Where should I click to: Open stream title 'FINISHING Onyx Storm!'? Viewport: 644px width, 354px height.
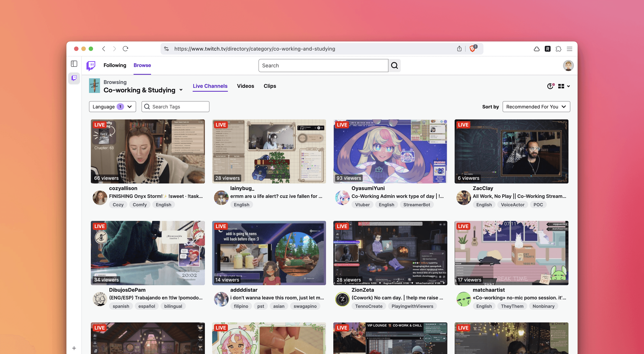click(x=156, y=196)
